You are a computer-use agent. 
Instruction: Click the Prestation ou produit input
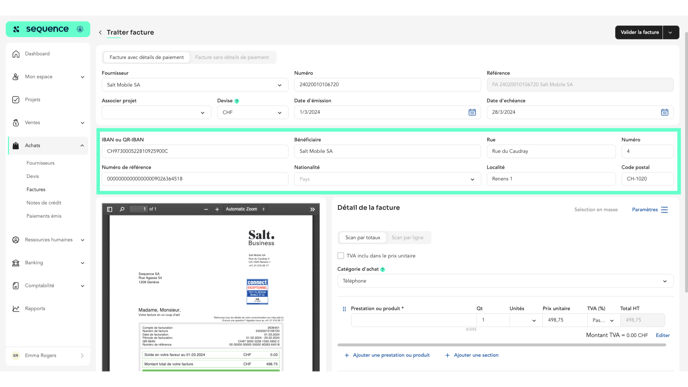tap(413, 320)
